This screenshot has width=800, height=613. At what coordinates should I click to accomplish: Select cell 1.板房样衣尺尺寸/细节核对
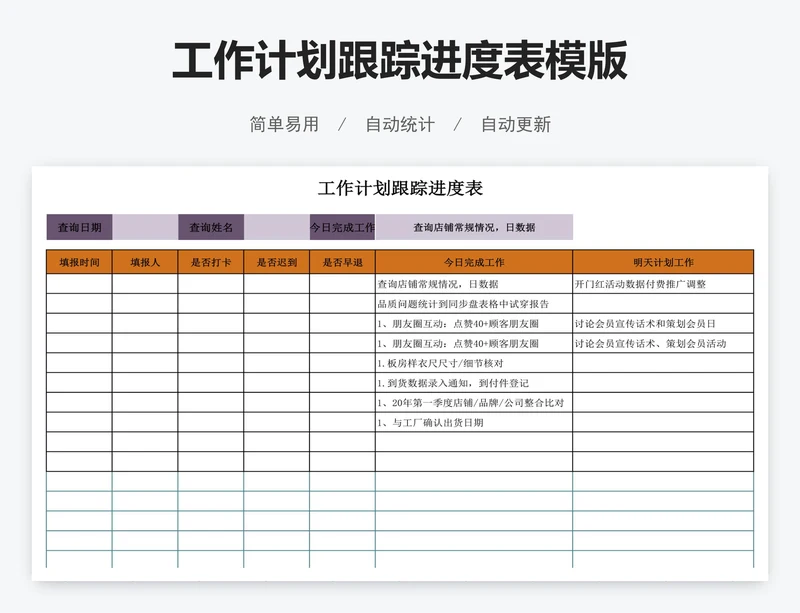tap(474, 363)
